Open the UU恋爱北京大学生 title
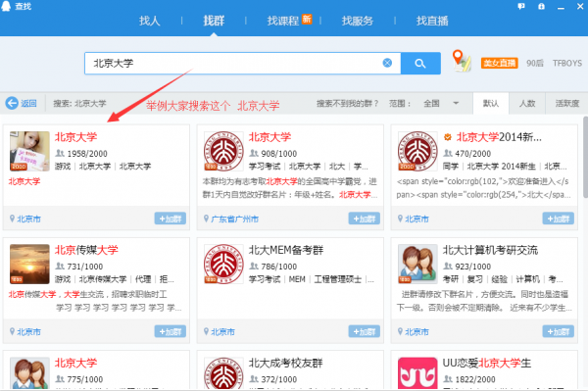588x391 pixels. coord(487,363)
